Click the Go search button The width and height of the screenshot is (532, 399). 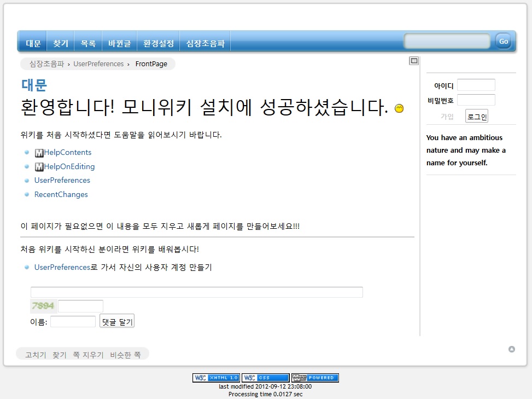coord(503,42)
